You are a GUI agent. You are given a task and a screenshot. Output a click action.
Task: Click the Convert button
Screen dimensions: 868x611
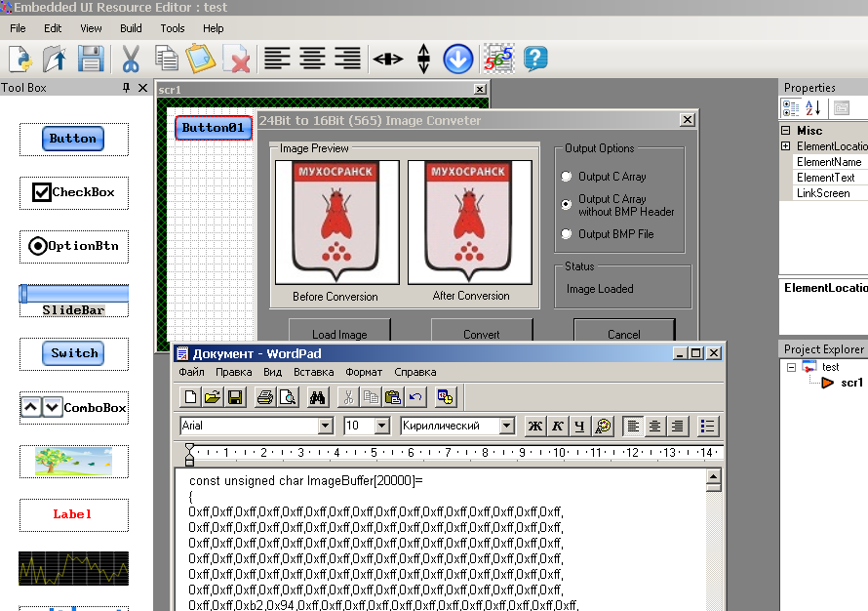point(482,330)
